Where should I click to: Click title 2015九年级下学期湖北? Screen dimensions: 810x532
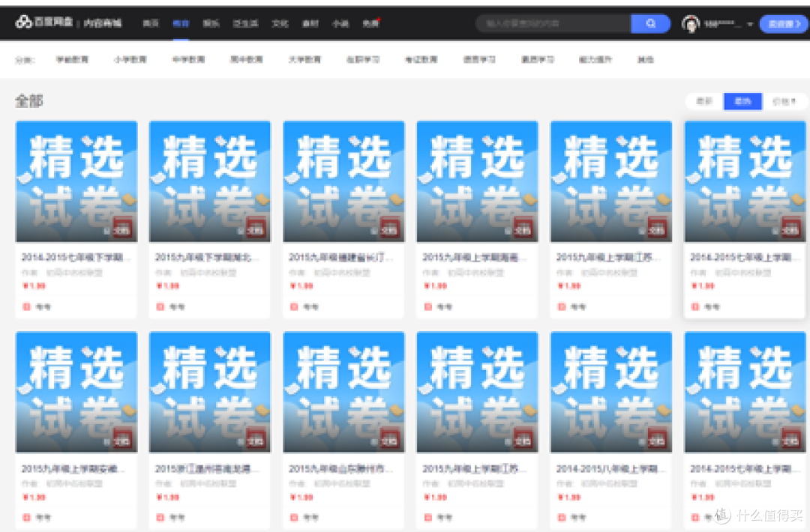pyautogui.click(x=207, y=257)
